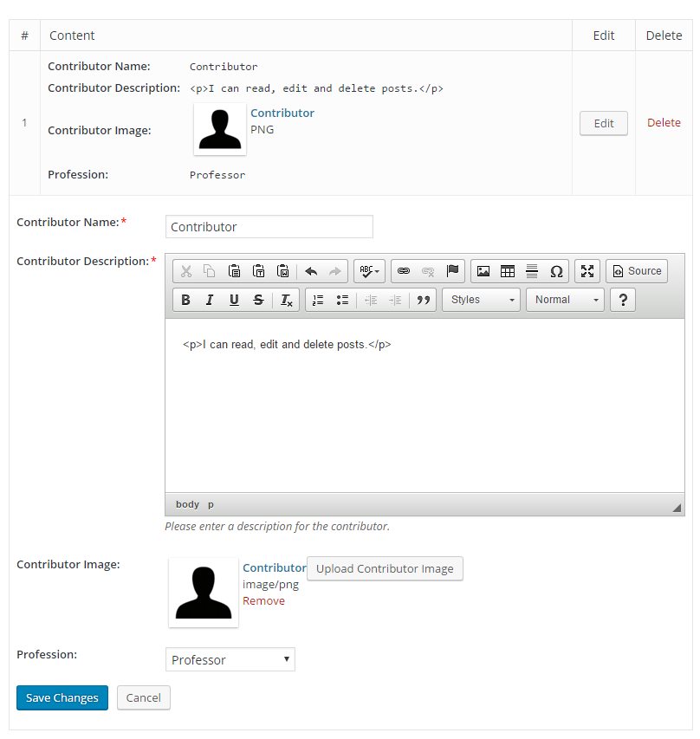Screen dimensions: 700x739
Task: Click Paste from Word icon
Action: (282, 271)
